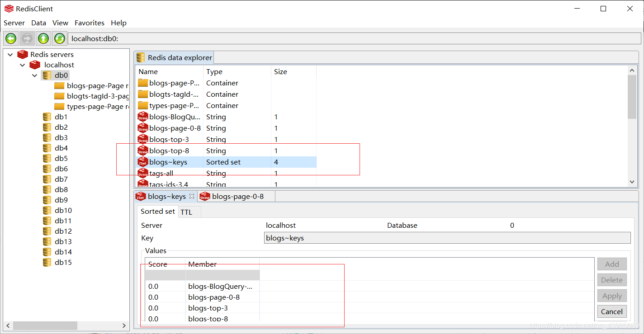
Task: Select db2 database icon
Action: (x=47, y=127)
